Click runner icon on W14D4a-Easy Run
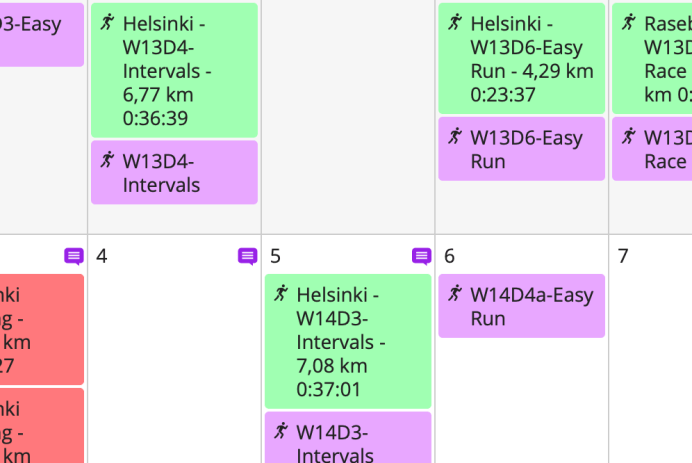This screenshot has width=692, height=463. [455, 294]
